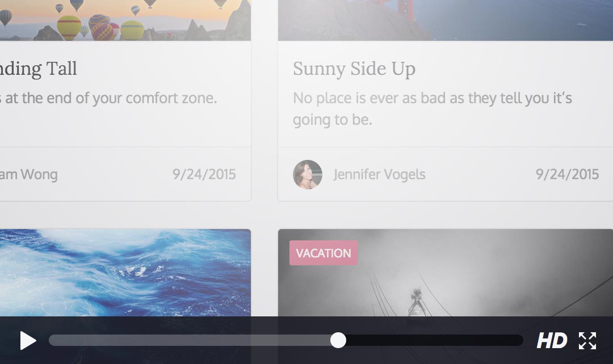Click the date on the 'nding Tall' card

[204, 174]
